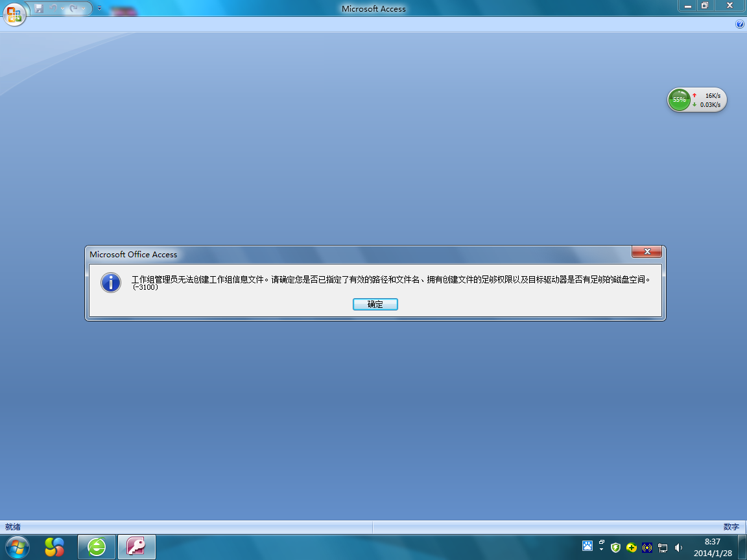This screenshot has height=560, width=747.
Task: Click the 16K/s network speed widget readout
Action: [x=712, y=96]
